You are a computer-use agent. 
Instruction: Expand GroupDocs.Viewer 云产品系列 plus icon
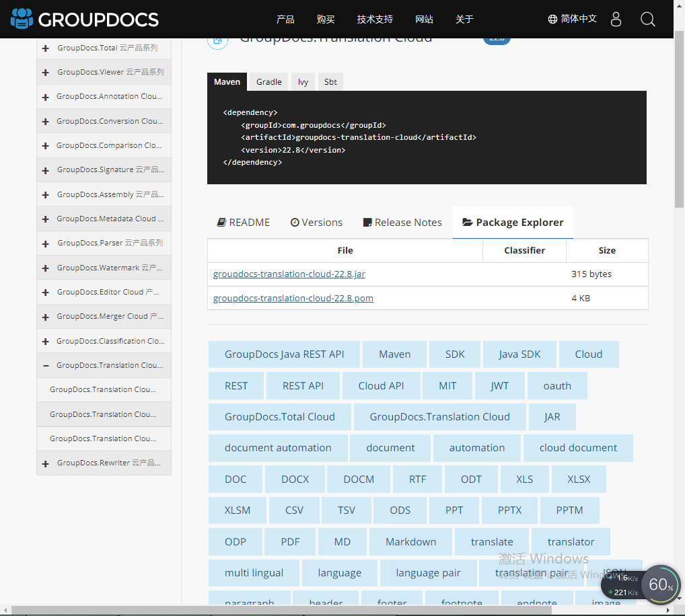tap(46, 73)
